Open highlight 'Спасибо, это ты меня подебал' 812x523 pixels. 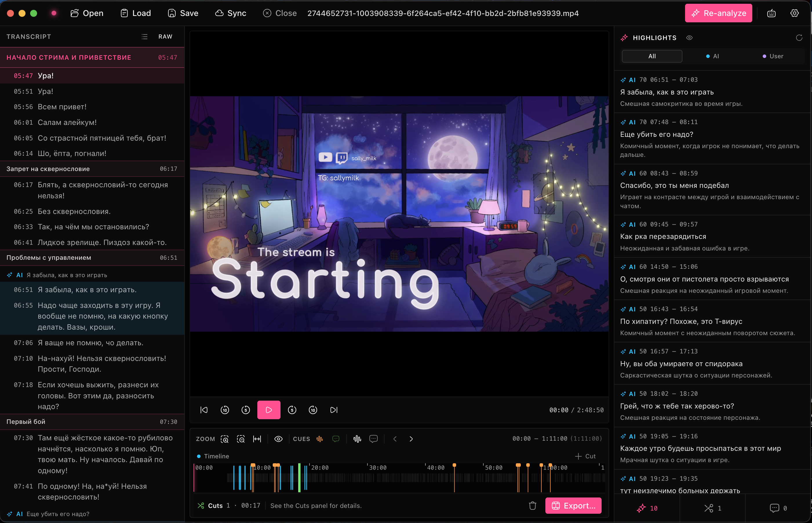point(712,190)
